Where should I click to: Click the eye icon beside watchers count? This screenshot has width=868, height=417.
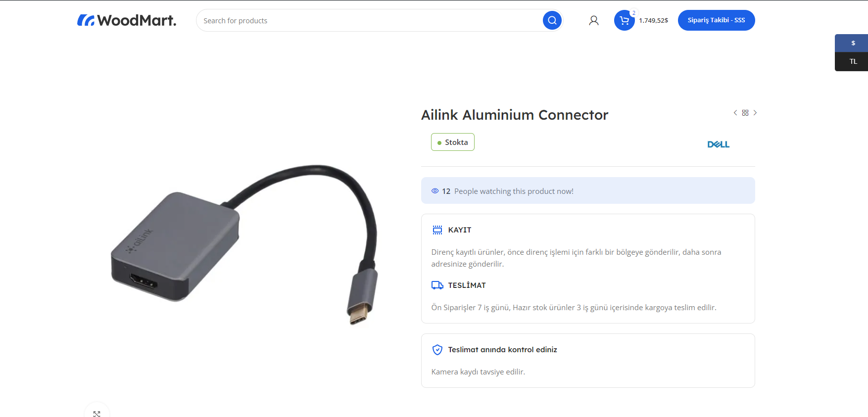coord(435,191)
